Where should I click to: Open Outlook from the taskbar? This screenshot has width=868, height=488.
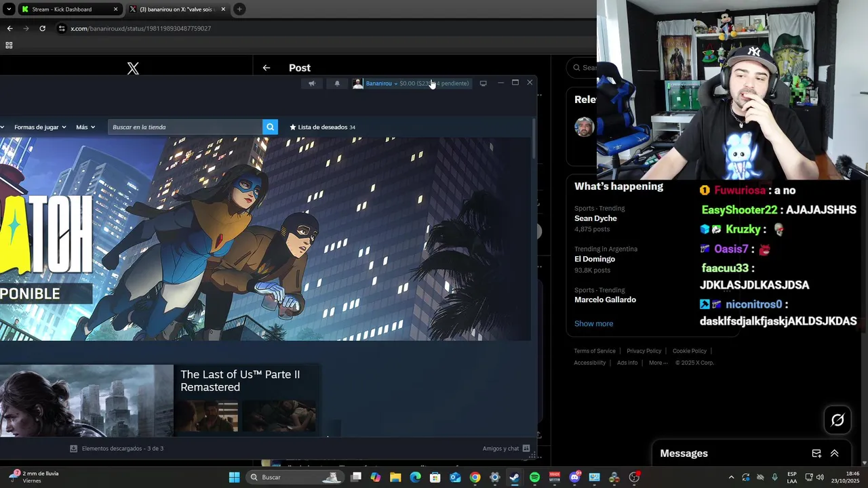[x=455, y=477]
